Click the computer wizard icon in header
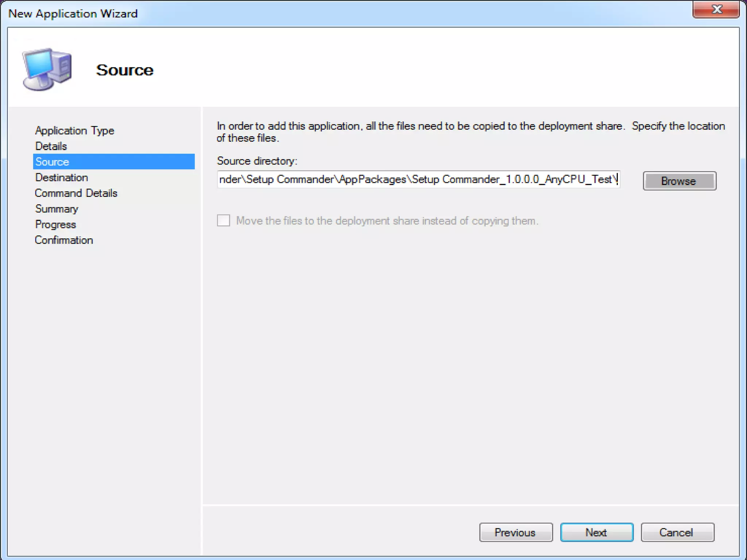Screen dimensions: 747x560 click(47, 69)
